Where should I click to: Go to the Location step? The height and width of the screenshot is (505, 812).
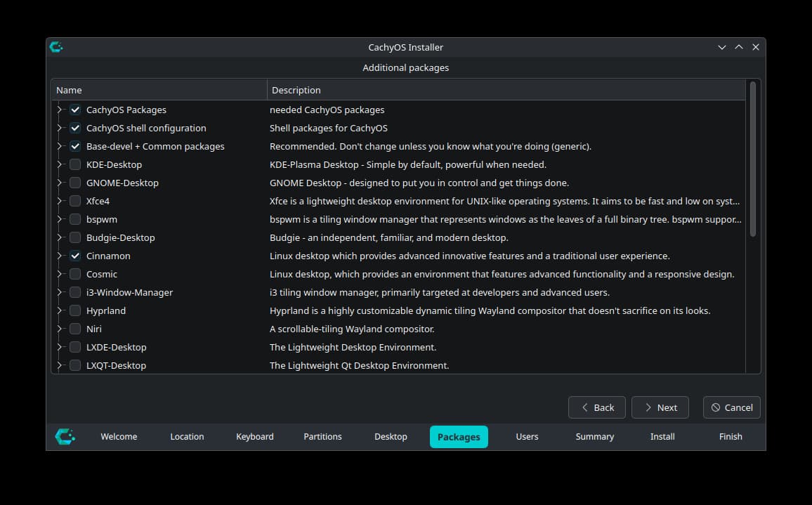pyautogui.click(x=187, y=437)
